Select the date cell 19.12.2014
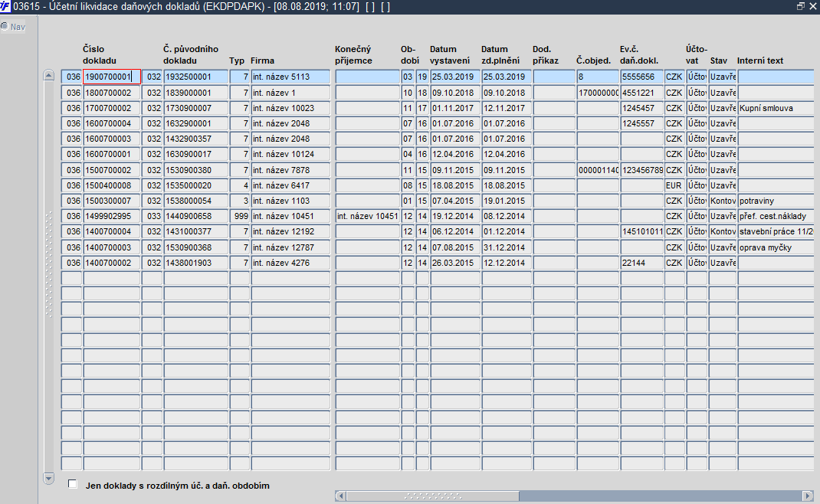820x504 pixels. pos(455,216)
